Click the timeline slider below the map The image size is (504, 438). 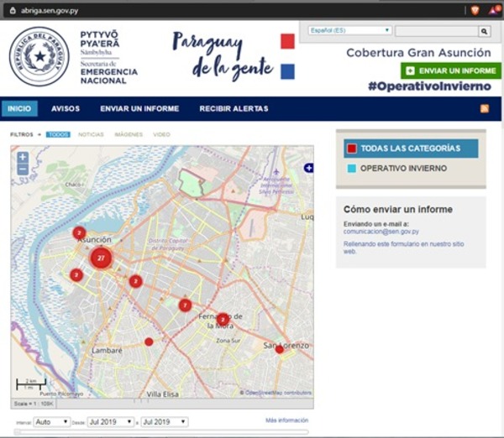coord(161,432)
